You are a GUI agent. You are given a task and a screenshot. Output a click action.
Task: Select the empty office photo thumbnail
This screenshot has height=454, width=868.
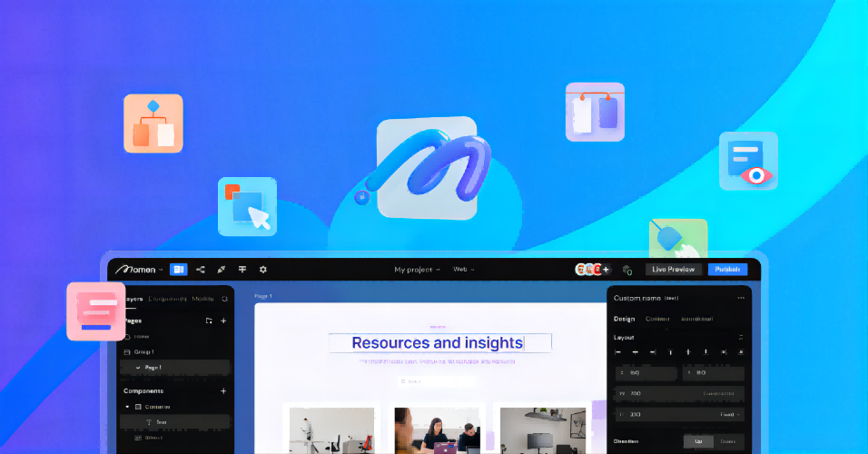click(x=331, y=430)
